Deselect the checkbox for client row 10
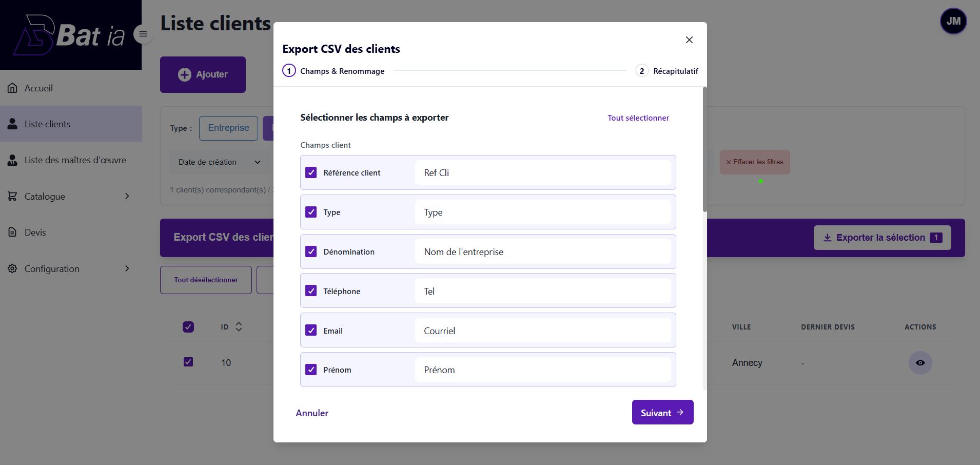 [x=188, y=362]
